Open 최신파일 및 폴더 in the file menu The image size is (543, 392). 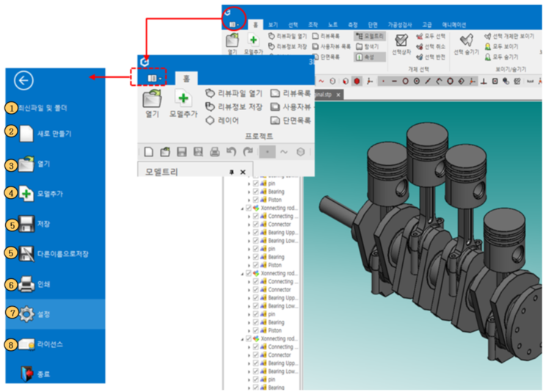tap(43, 108)
